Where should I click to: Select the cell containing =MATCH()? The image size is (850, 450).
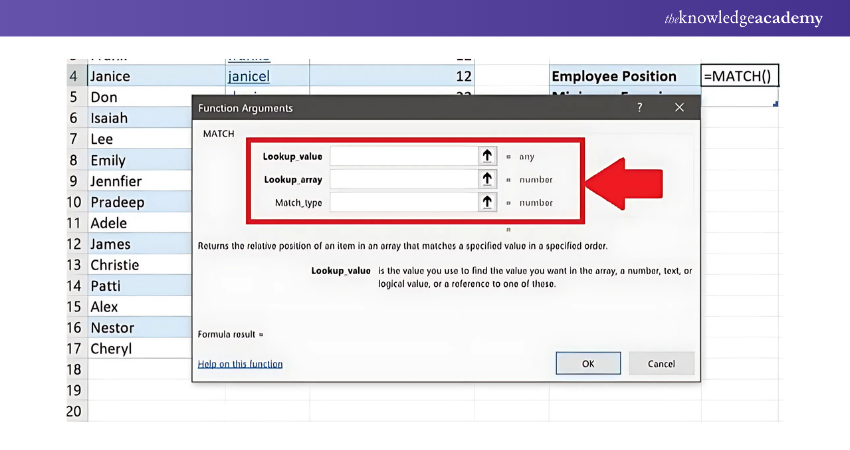tap(739, 76)
